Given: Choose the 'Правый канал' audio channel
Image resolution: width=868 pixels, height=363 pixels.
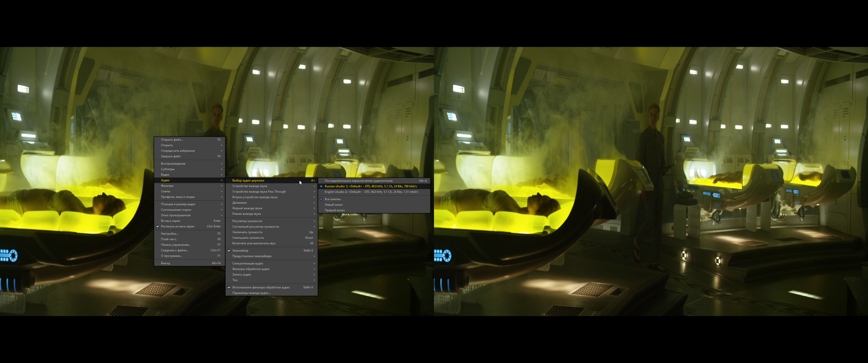Looking at the screenshot, I should (334, 210).
